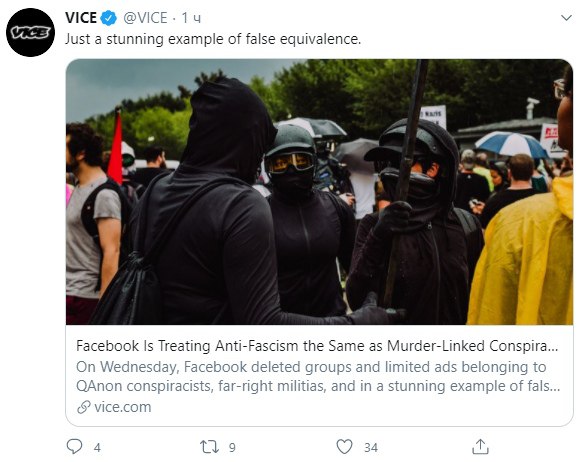Click the like count number 34

point(371,447)
